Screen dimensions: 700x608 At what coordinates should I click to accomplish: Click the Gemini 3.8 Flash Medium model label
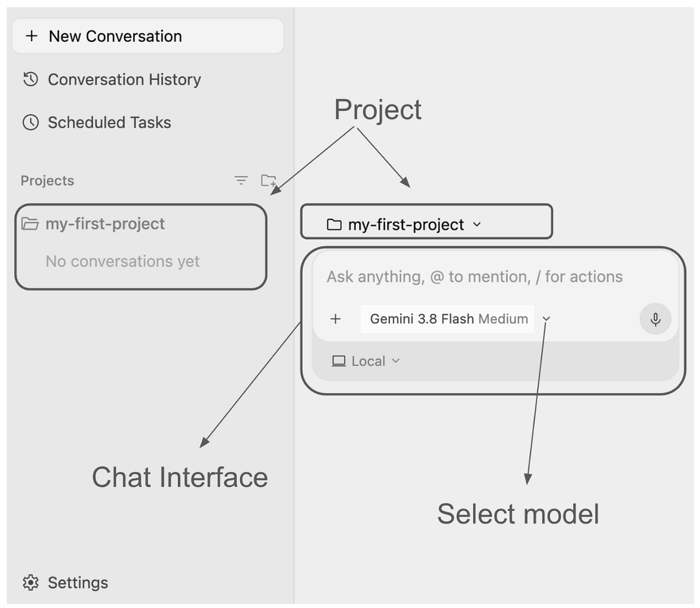448,319
